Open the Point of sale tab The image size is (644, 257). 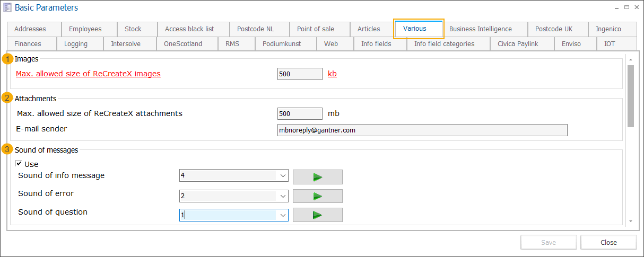[315, 29]
